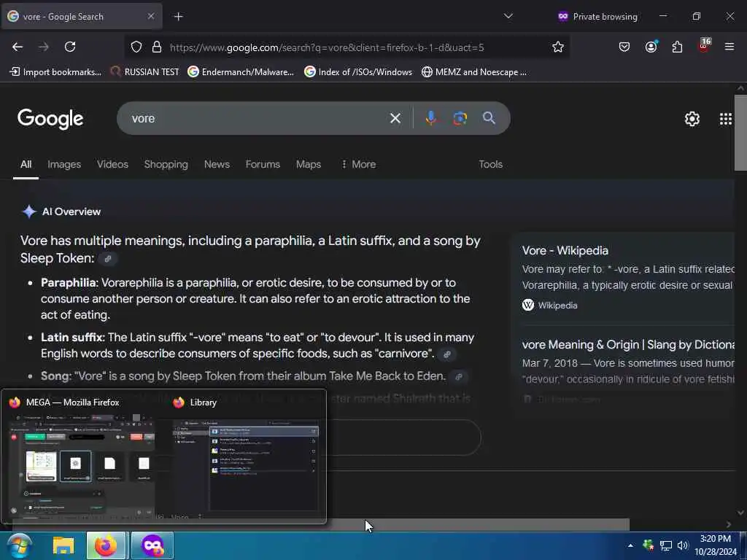This screenshot has height=560, width=747.
Task: Open the Index of /ISOs/Windows bookmark
Action: (358, 72)
